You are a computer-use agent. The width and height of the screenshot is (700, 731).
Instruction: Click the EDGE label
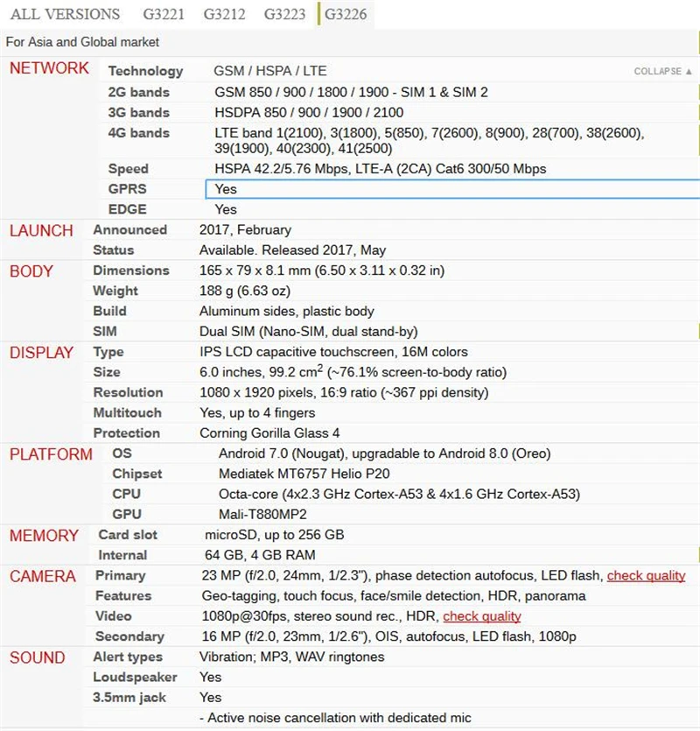point(127,209)
